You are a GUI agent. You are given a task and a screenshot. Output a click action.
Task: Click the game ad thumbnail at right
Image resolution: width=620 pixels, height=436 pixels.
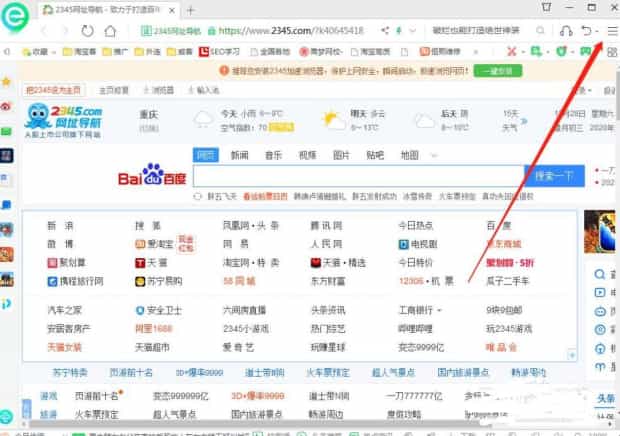(x=600, y=232)
